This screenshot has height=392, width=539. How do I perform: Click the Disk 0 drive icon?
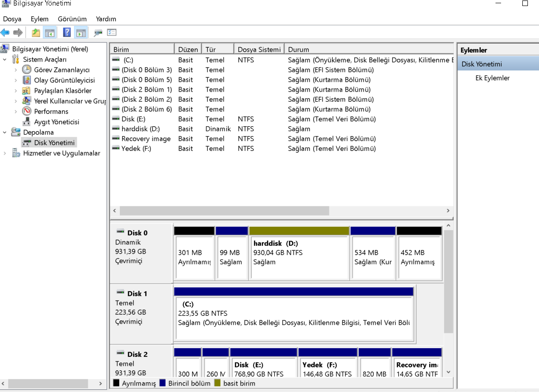coord(120,231)
